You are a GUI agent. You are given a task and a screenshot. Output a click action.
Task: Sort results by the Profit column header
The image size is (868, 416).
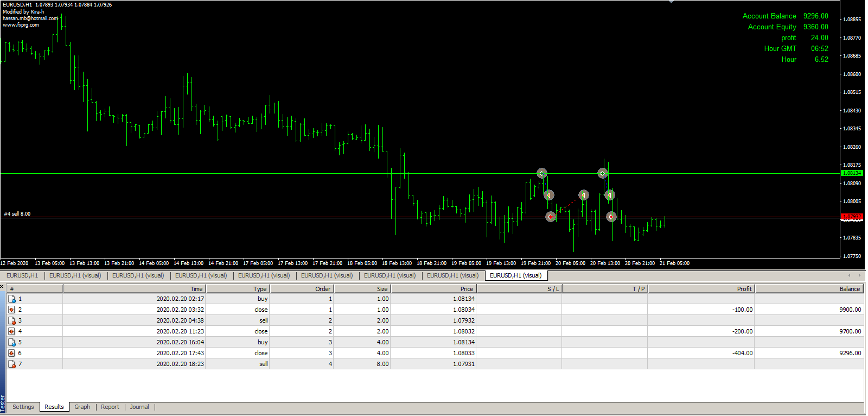[x=700, y=289]
